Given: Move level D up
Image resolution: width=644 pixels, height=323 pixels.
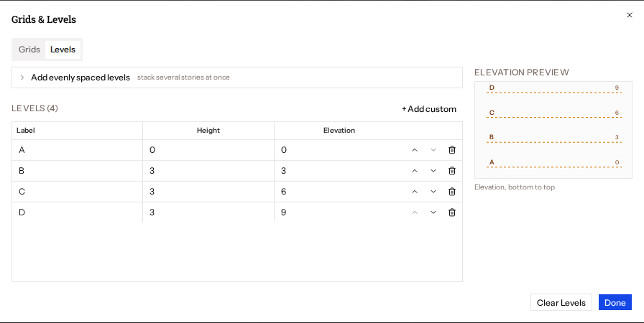Looking at the screenshot, I should coord(415,212).
